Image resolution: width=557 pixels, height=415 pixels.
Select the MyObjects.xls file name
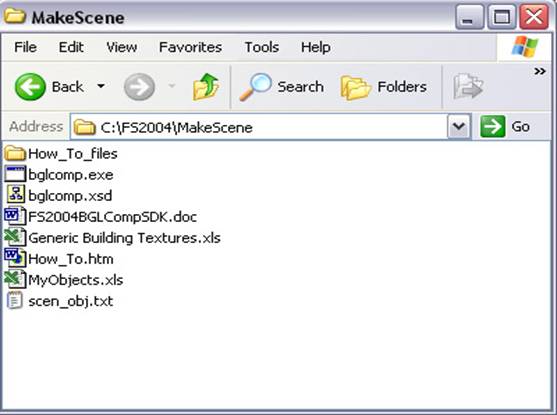[x=76, y=280]
